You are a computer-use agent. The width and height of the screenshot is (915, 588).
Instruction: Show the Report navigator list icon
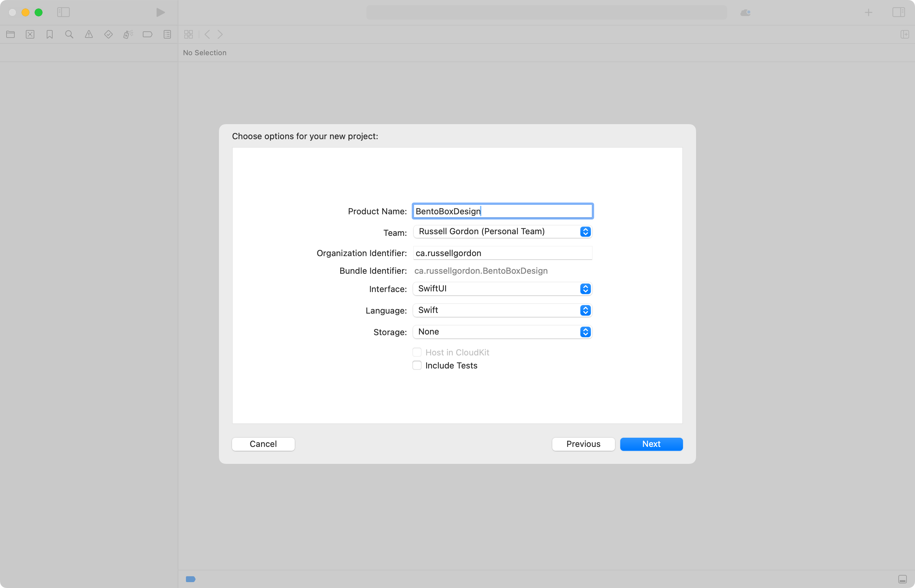(167, 34)
